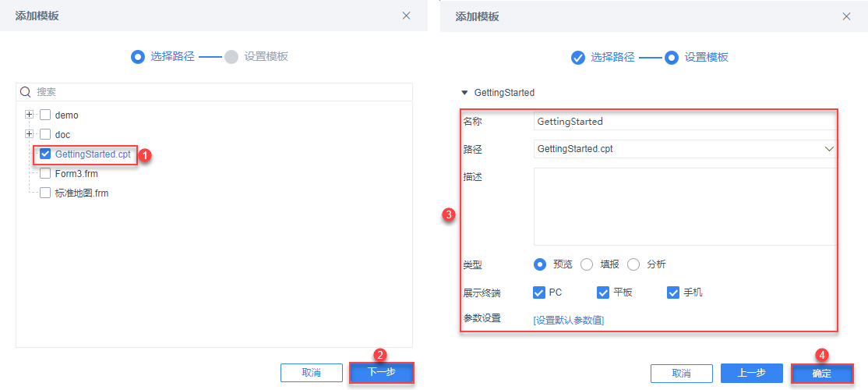
Task: Click the 设置模板 step in left dialog
Action: (x=257, y=56)
